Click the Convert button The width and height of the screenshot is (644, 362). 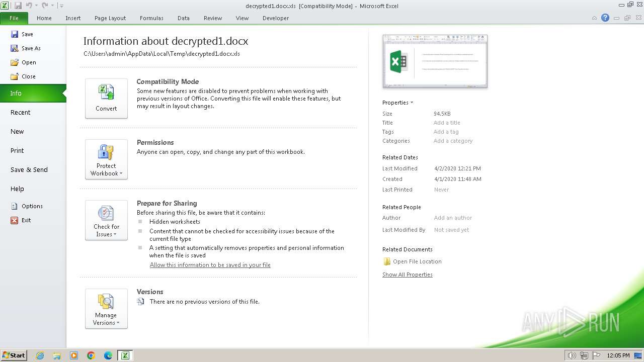click(x=106, y=99)
